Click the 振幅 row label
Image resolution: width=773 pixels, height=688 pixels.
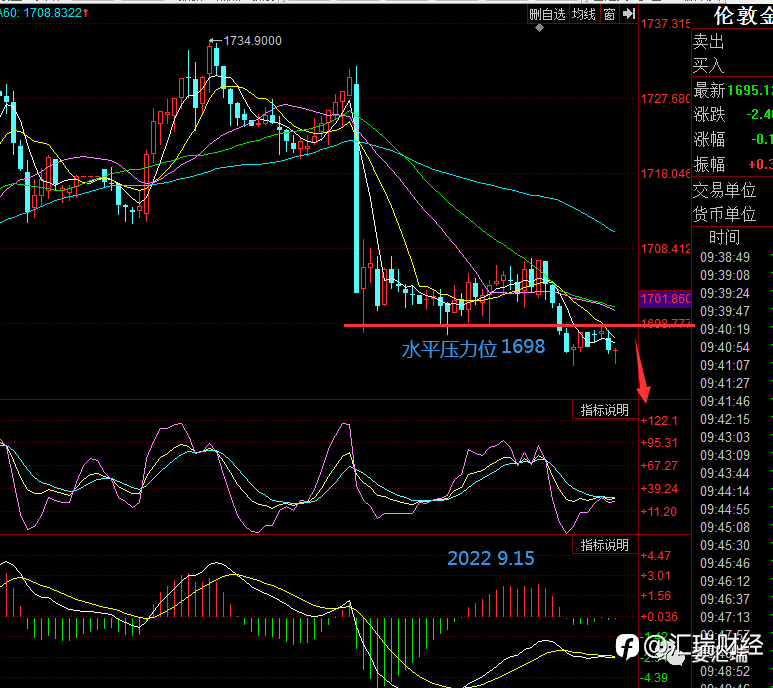pos(709,164)
